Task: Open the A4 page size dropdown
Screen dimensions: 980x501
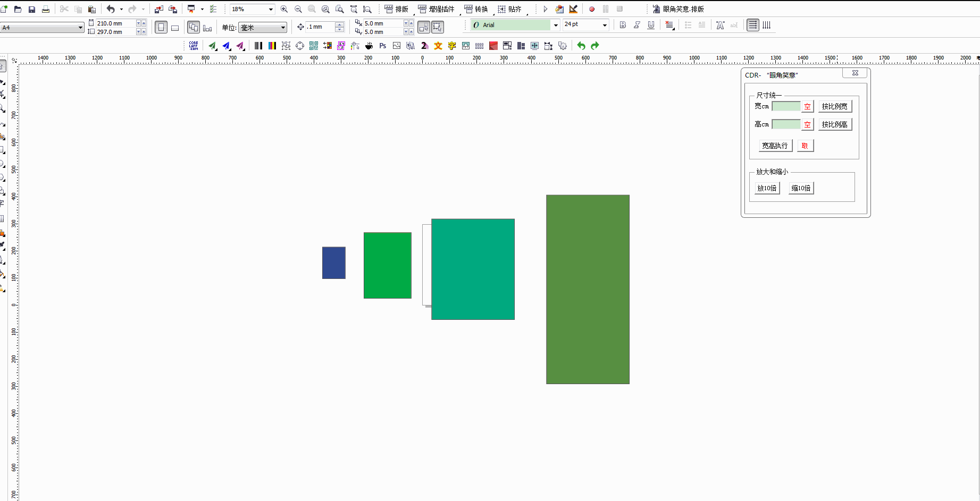Action: pos(80,27)
